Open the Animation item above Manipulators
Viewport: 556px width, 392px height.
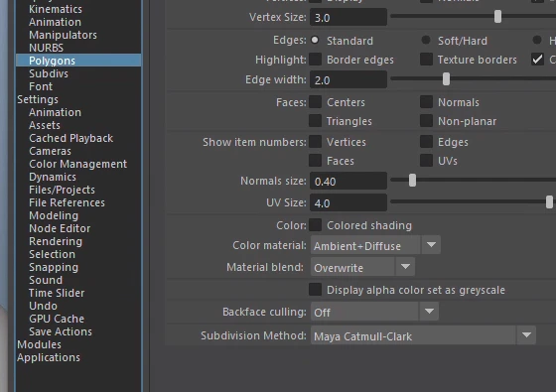55,22
